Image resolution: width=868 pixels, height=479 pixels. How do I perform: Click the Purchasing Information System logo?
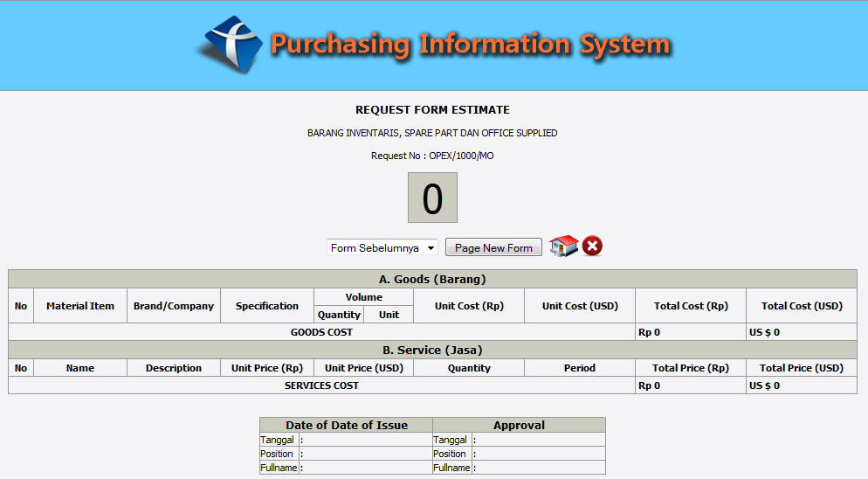(433, 45)
